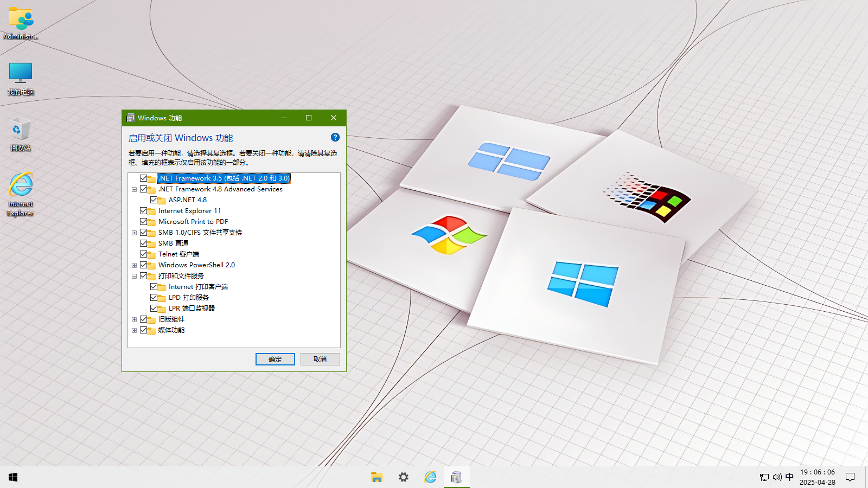Screen dimensions: 868x488
Task: Uncheck the SMB 直通 checkbox
Action: [x=143, y=243]
